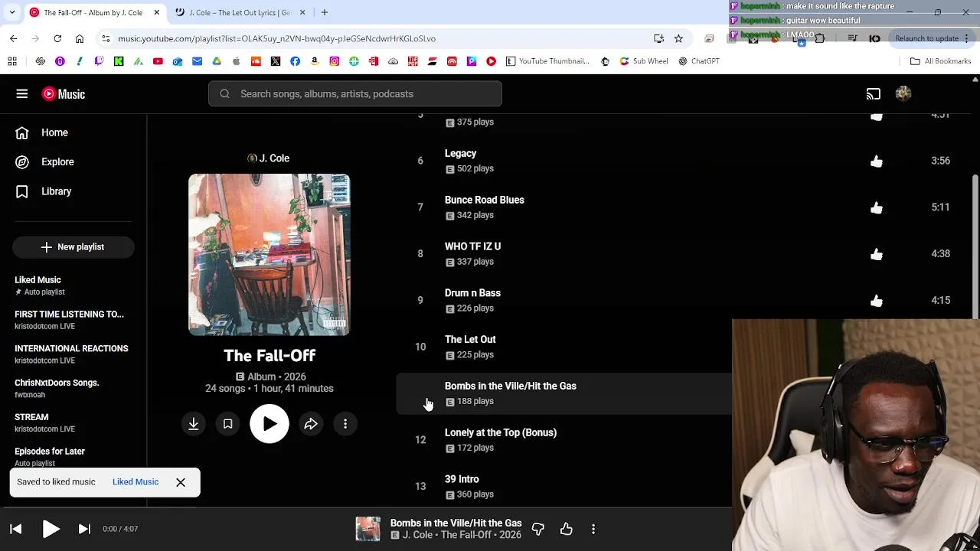Screen dimensions: 980x551
Task: Open the Apps grid in bookmarks bar
Action: coord(12,61)
